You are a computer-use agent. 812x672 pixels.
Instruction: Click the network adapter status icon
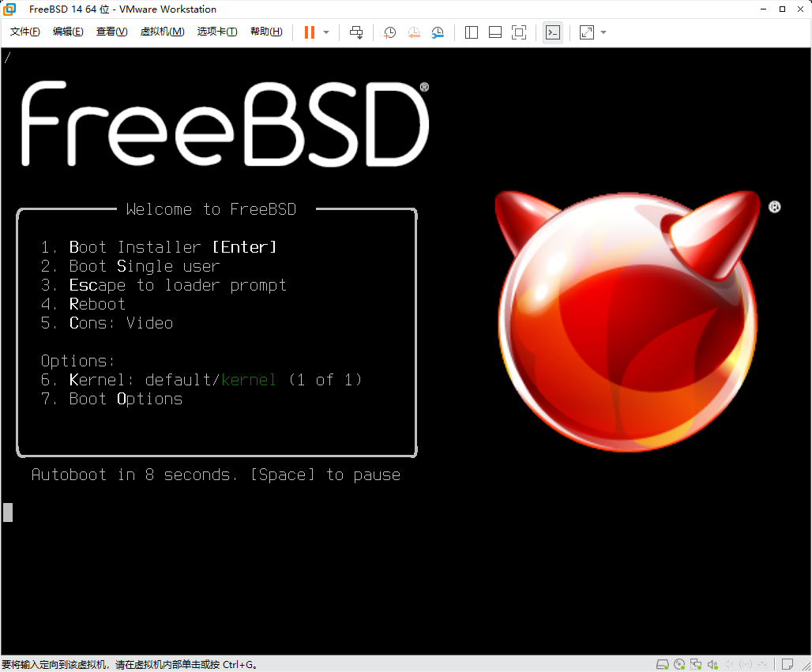tap(696, 664)
